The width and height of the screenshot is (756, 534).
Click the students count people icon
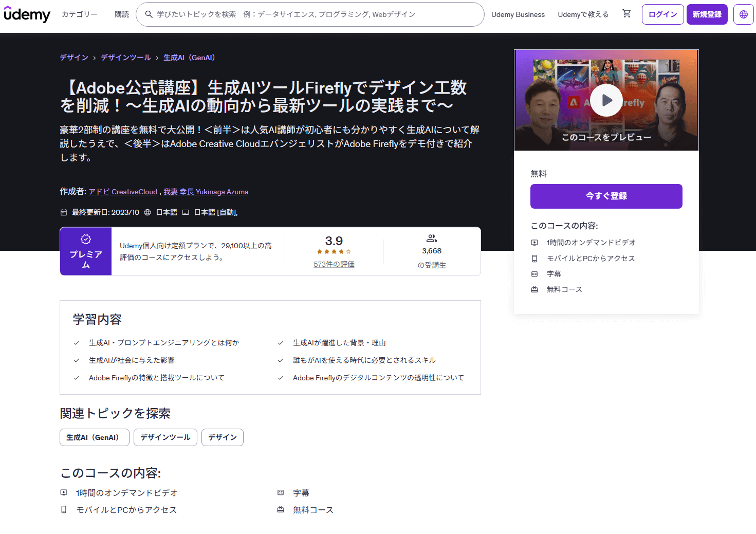tap(432, 238)
